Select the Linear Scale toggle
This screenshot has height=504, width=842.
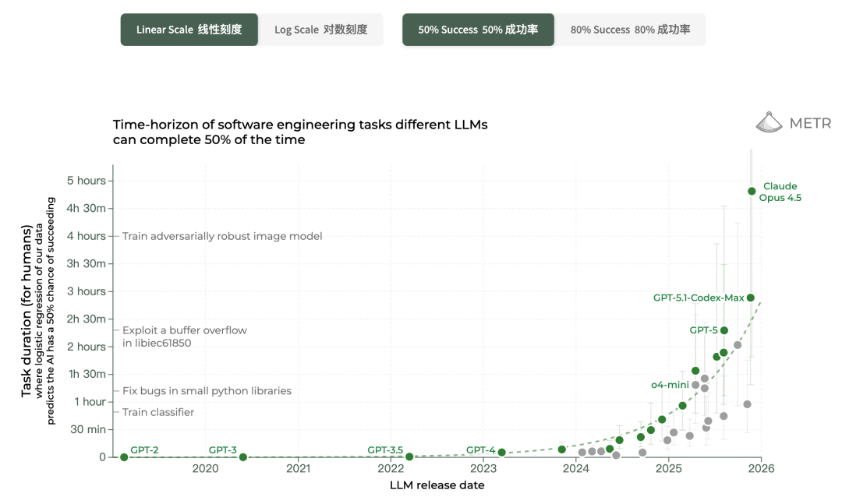point(189,30)
